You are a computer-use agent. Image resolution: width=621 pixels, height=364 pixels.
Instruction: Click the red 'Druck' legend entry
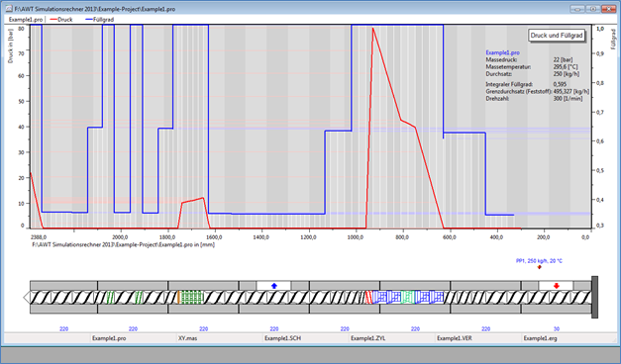click(x=61, y=20)
